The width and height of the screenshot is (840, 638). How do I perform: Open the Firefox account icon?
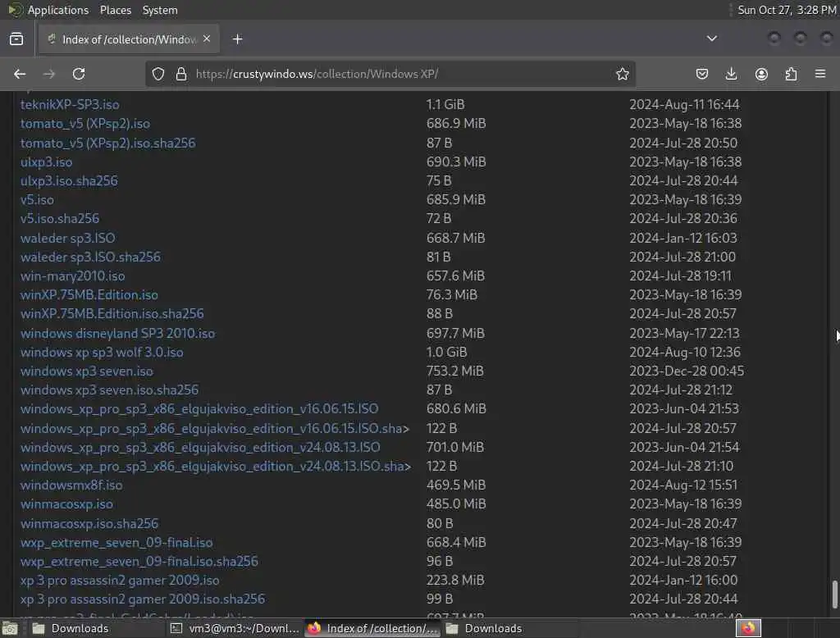(761, 74)
